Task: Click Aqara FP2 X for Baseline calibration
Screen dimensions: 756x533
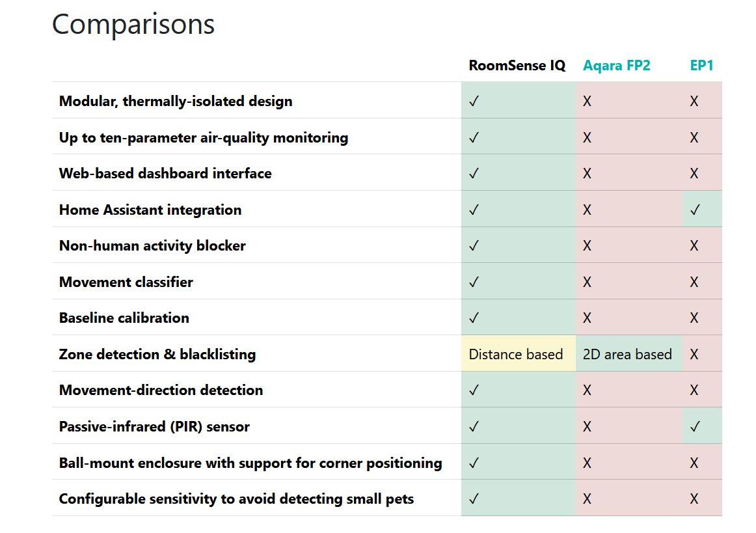Action: (x=587, y=318)
